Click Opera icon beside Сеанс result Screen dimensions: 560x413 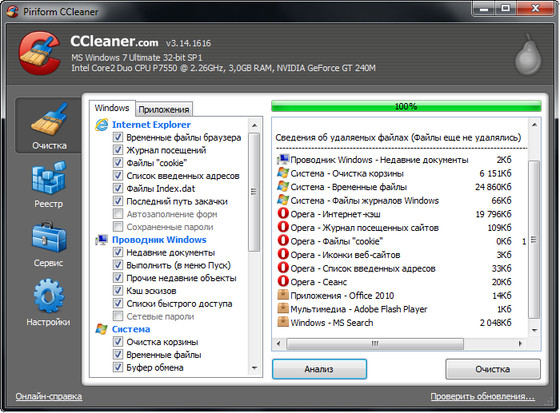283,282
